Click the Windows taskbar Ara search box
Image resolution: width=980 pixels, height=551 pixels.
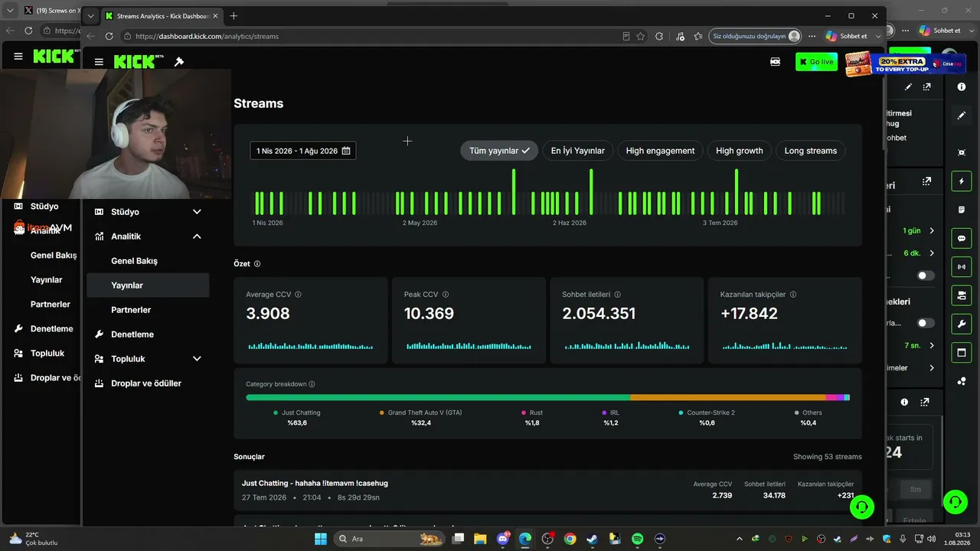[390, 539]
